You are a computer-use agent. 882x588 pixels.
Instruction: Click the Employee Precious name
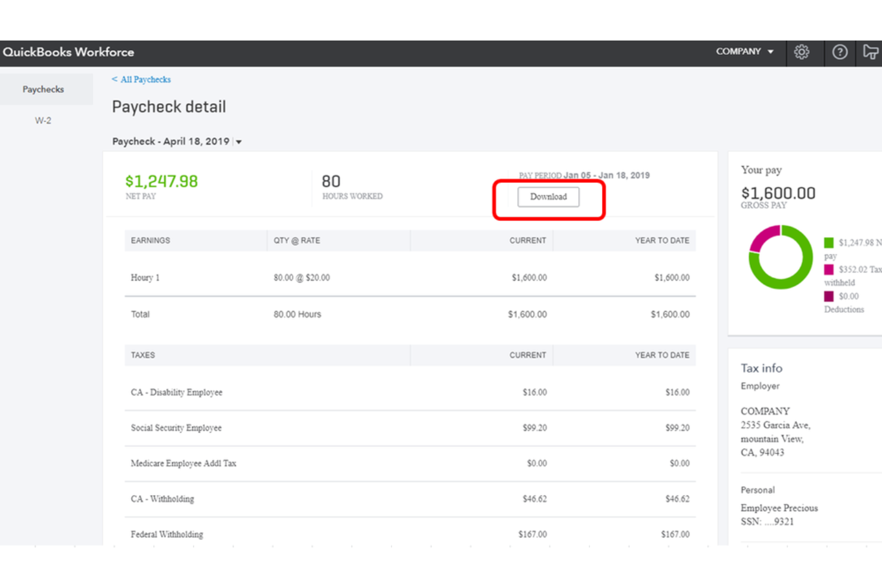(779, 508)
